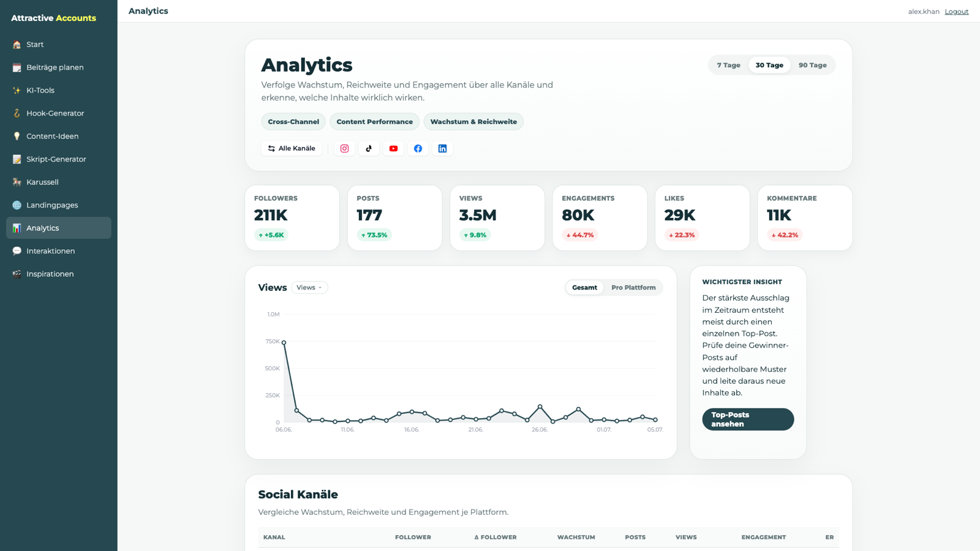Sort table by Kanal column
The height and width of the screenshot is (551, 980).
[x=274, y=538]
